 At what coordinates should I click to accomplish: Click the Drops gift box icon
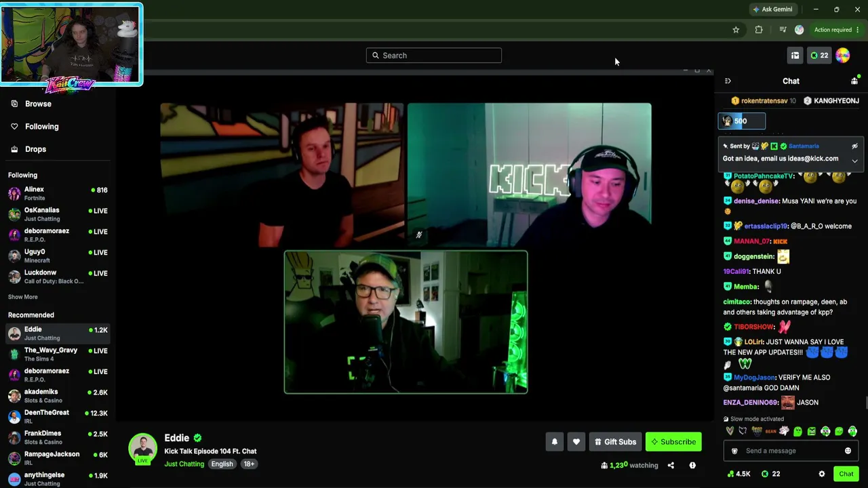pos(14,149)
